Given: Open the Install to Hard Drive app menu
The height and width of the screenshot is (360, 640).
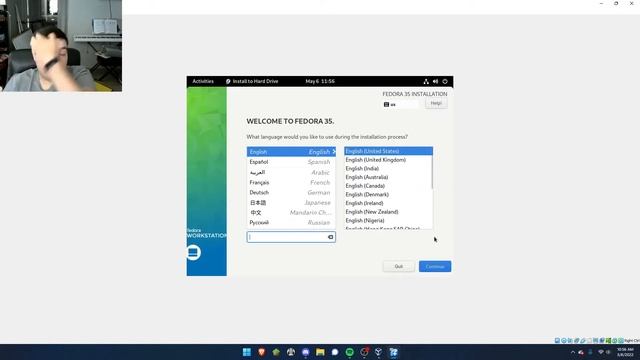Looking at the screenshot, I should (x=252, y=81).
